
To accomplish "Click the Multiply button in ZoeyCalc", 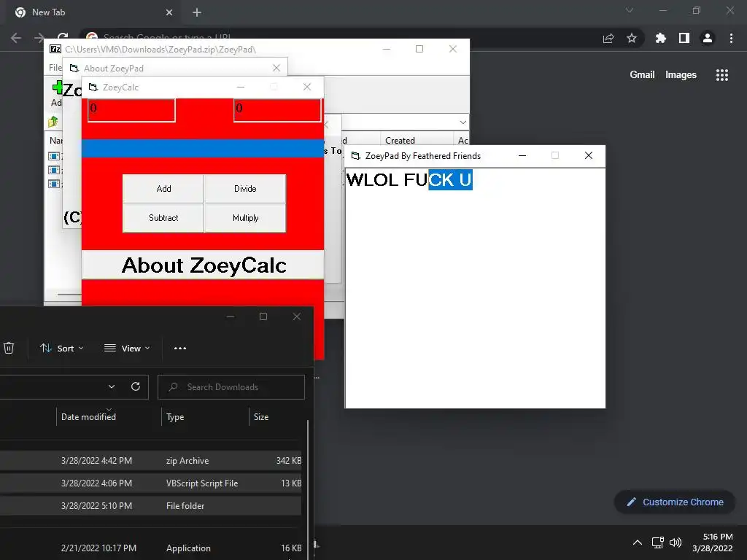I will 245,218.
